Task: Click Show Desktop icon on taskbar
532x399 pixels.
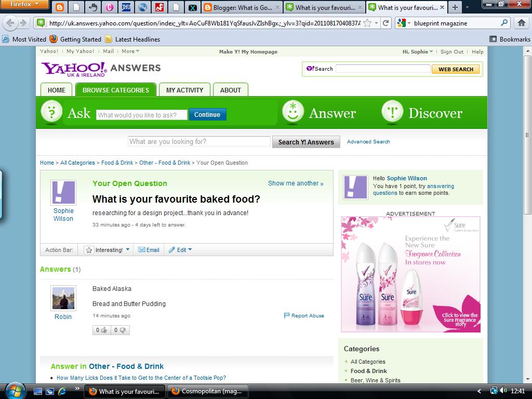Action: click(37, 392)
